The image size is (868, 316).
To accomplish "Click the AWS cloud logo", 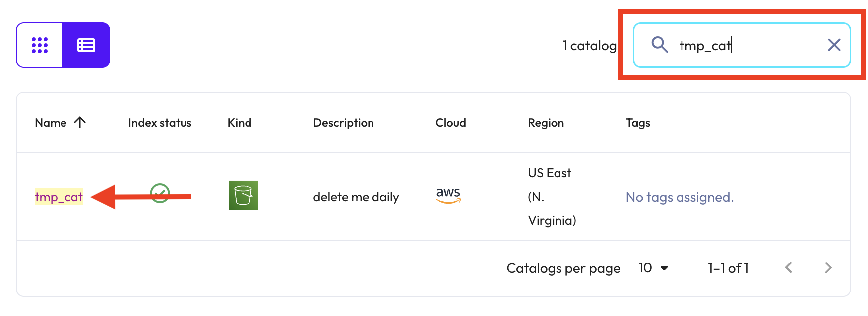I will (448, 195).
